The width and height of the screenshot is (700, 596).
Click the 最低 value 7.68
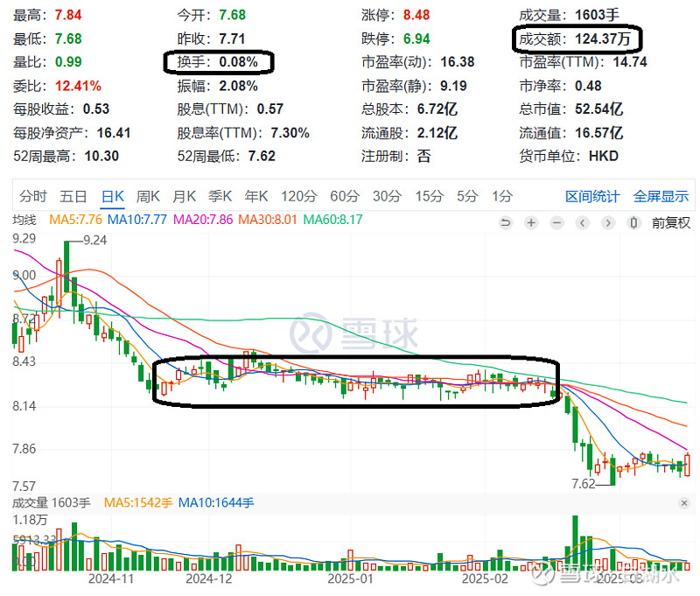[x=68, y=39]
